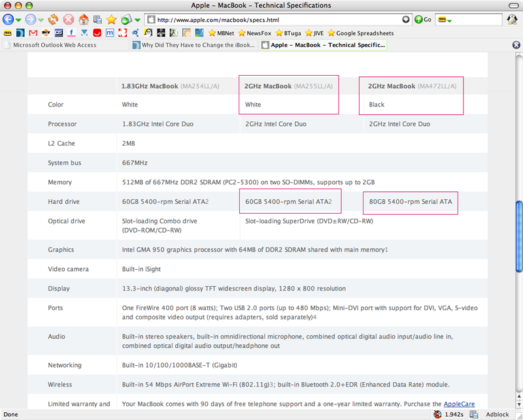Screen dimensions: 523x420
Task: Click the save session toolbar icon
Action: click(x=97, y=20)
